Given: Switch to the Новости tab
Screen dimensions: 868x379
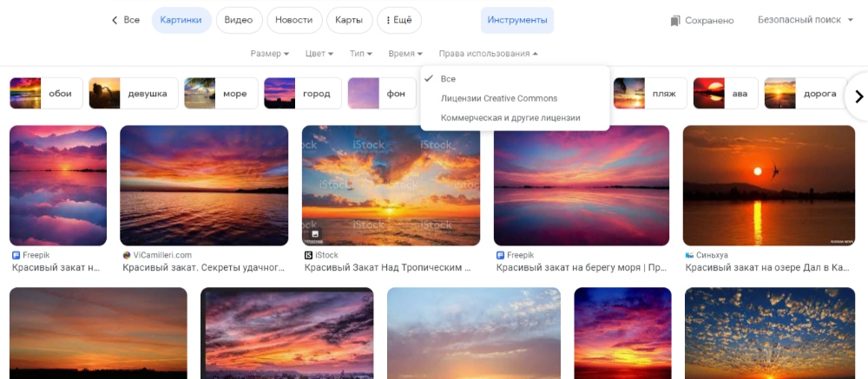Looking at the screenshot, I should (x=294, y=21).
